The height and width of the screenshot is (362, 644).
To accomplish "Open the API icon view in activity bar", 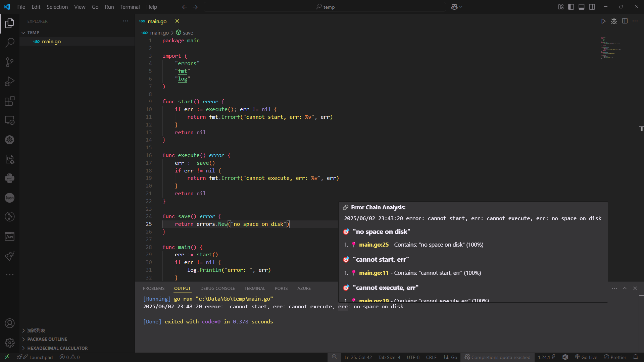I will (x=10, y=237).
